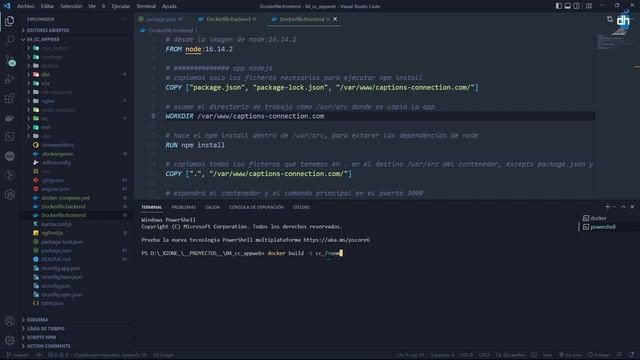Click the hexagon JS icon in activity bar
640x360 pixels.
click(x=9, y=195)
